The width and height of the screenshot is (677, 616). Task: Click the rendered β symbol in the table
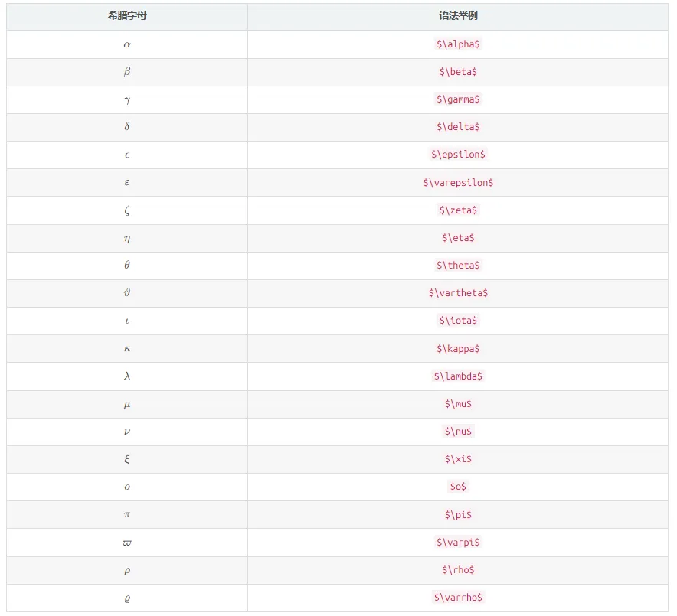pos(127,72)
